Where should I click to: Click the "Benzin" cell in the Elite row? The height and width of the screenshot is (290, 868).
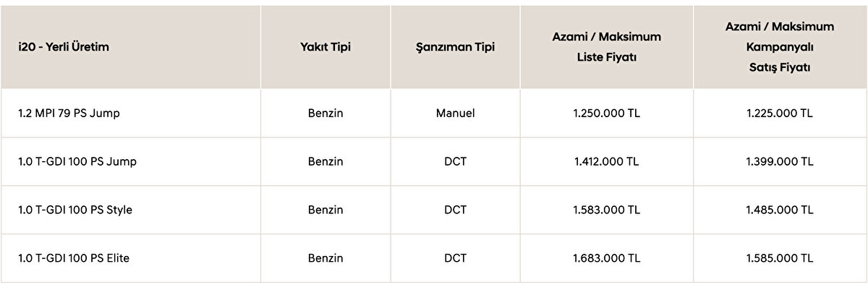[x=325, y=257]
